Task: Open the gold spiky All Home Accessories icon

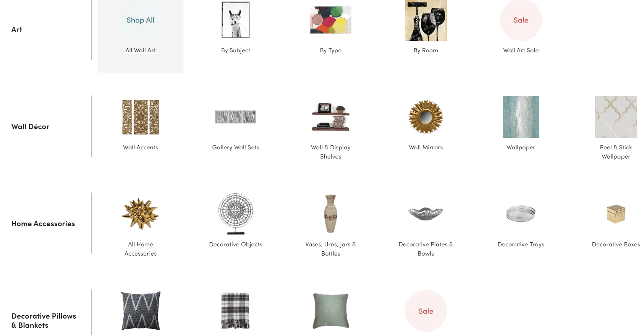Action: (x=141, y=214)
